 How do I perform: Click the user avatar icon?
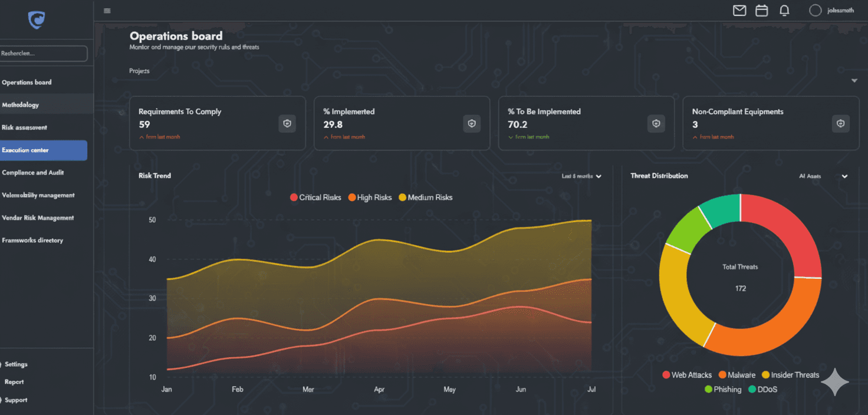point(815,11)
